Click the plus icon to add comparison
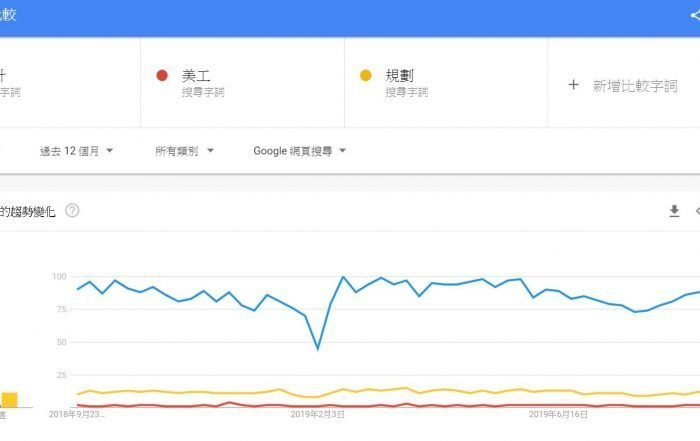Screen dimensions: 700x441 pos(574,84)
